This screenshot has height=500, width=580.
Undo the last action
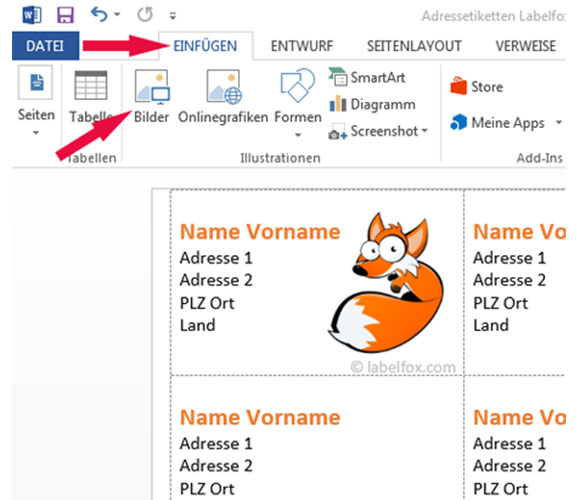click(99, 15)
